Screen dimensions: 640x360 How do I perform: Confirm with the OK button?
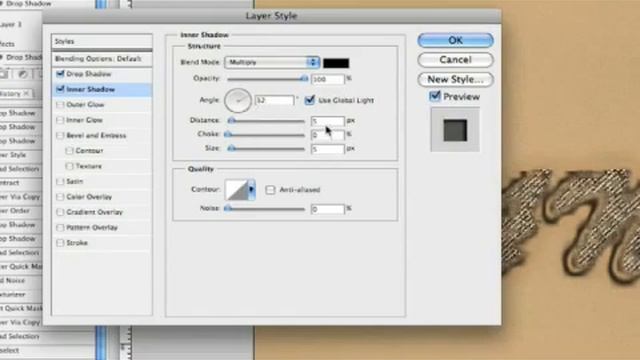coord(456,40)
